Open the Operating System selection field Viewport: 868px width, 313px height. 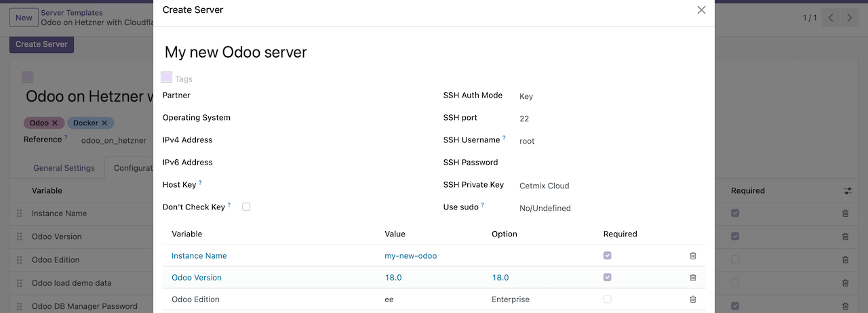coord(332,118)
